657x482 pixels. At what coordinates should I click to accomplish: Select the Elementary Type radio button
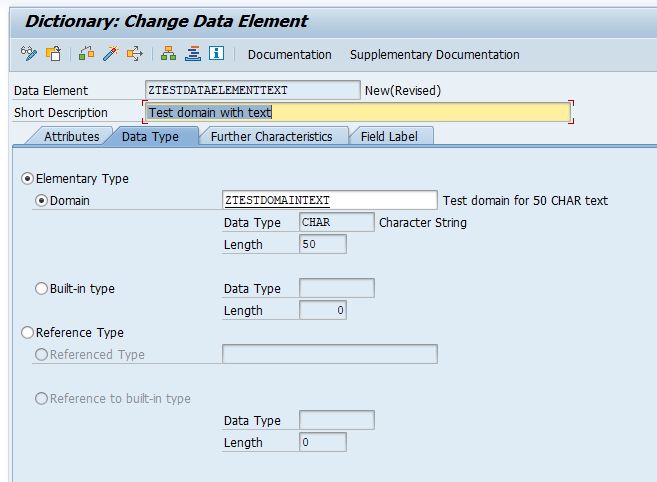27,179
